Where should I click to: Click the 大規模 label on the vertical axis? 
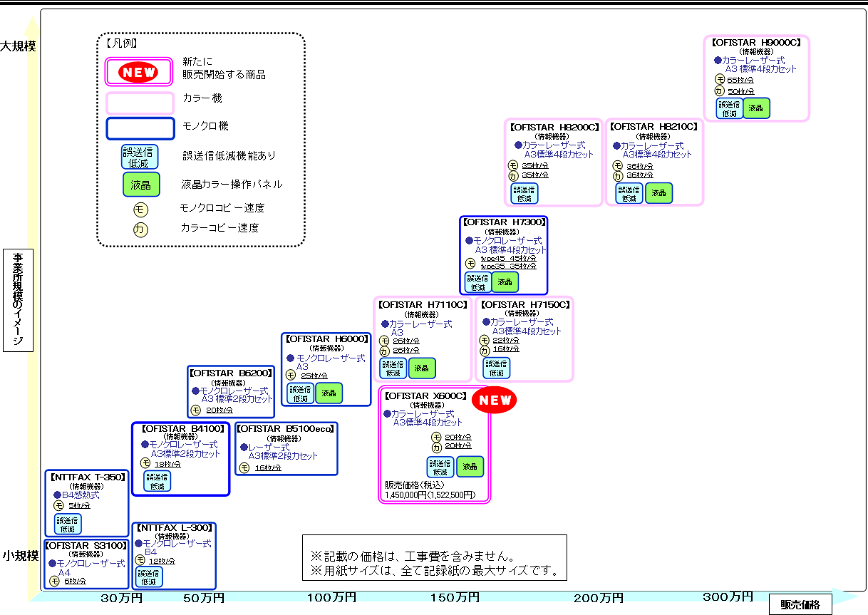pyautogui.click(x=19, y=46)
